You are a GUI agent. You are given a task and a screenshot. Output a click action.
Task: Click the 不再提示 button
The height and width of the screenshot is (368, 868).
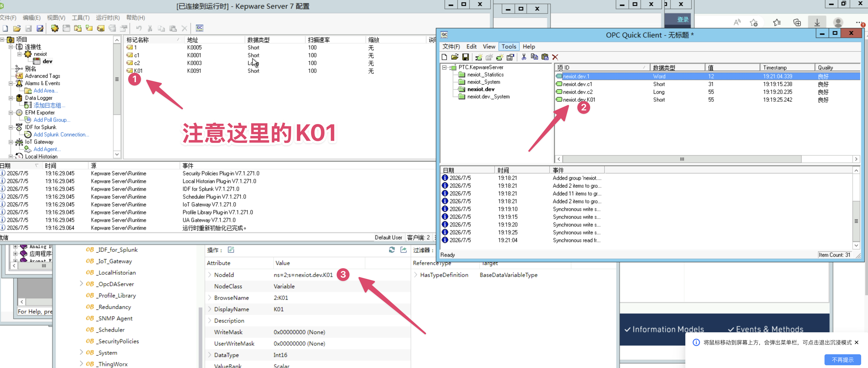tap(842, 360)
